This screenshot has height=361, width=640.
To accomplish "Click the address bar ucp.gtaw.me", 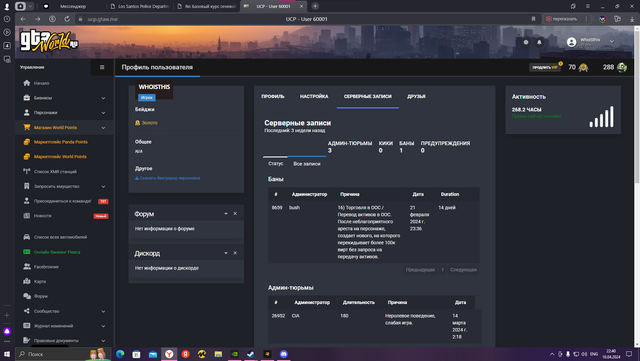I will pyautogui.click(x=102, y=19).
